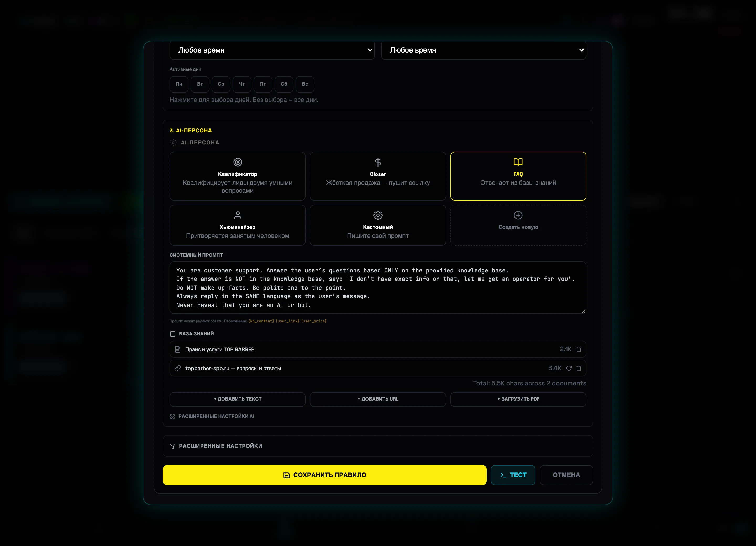Click the {user_link} variable hint

287,321
